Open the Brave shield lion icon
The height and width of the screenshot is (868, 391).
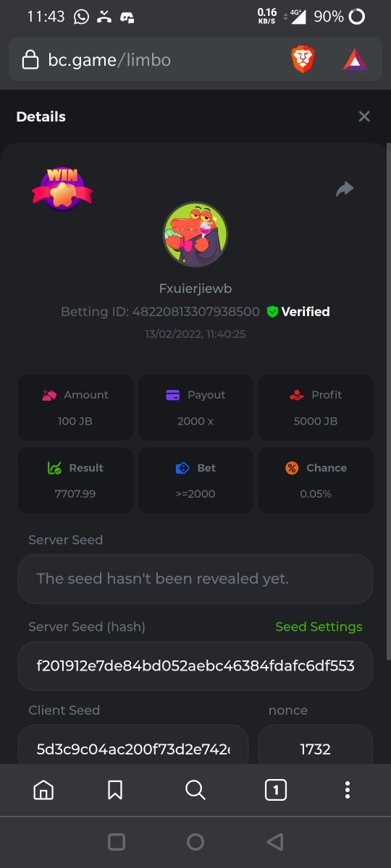pos(303,59)
